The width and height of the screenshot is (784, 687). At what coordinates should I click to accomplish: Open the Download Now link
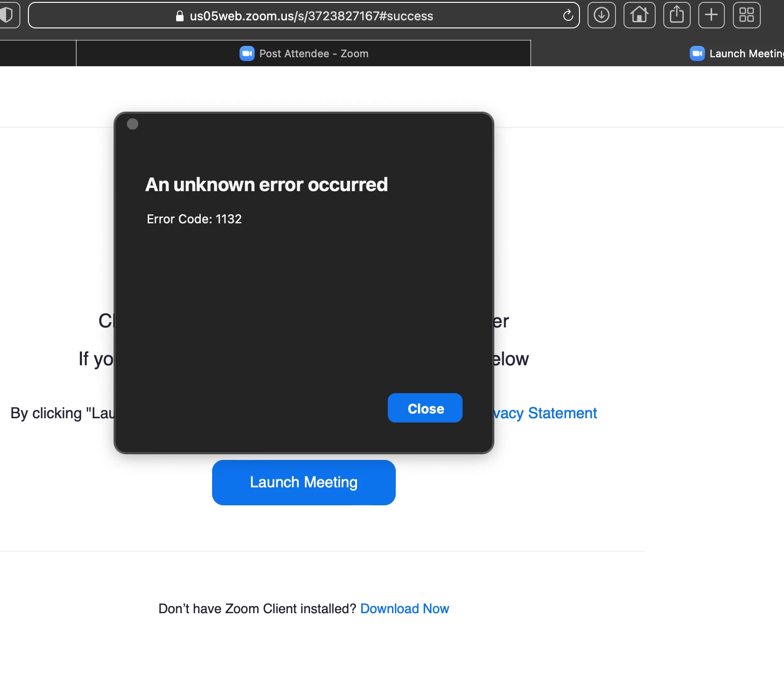[x=405, y=608]
